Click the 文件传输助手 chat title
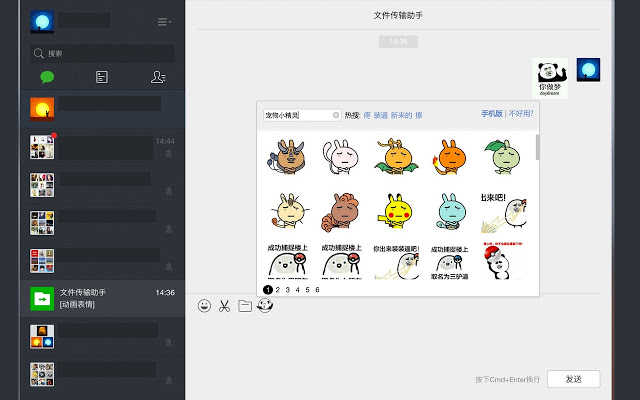Viewport: 640px width, 400px height. coord(398,16)
